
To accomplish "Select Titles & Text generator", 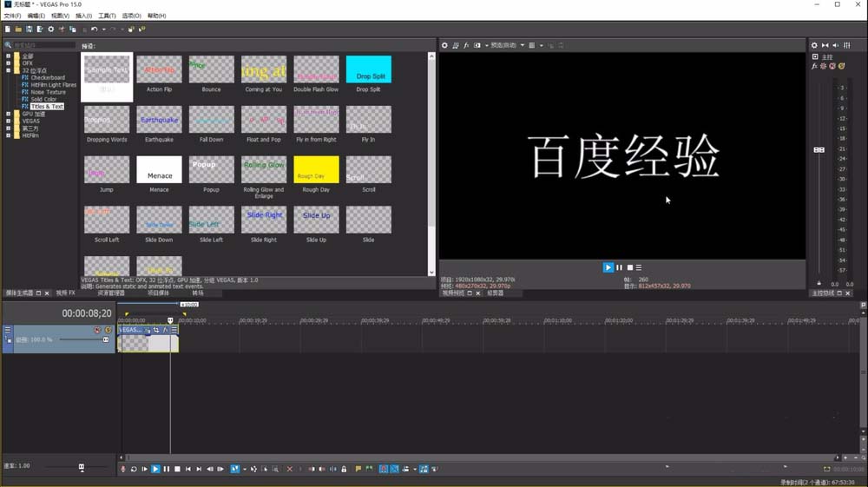I will point(47,106).
